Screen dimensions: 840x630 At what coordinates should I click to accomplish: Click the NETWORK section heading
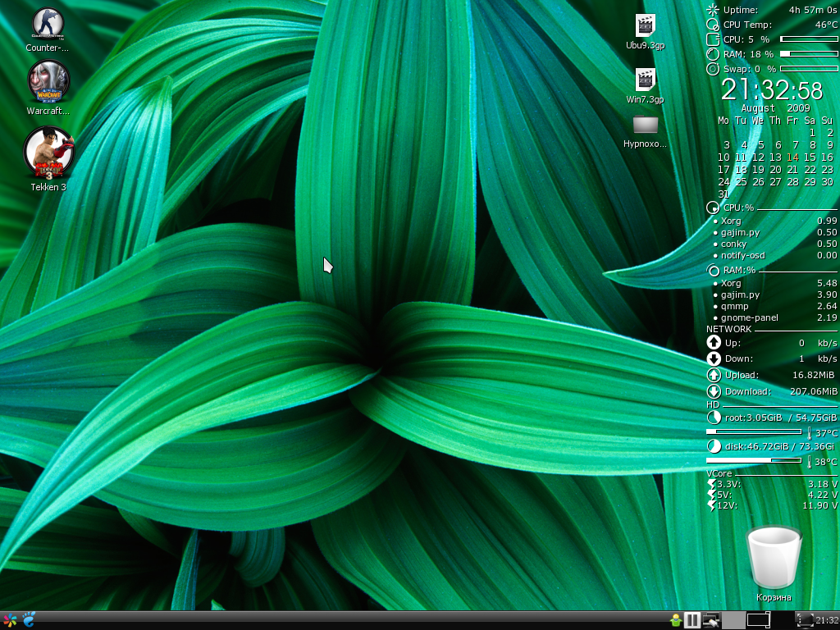(x=729, y=329)
